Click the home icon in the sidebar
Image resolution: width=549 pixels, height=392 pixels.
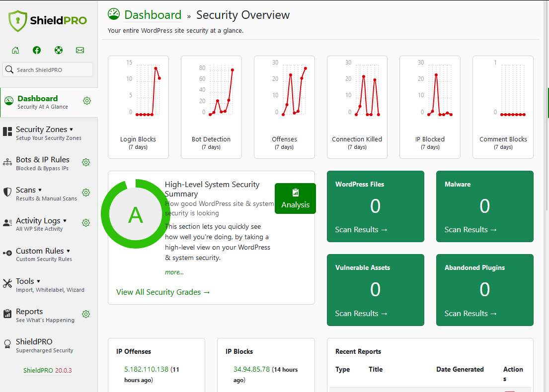[15, 50]
